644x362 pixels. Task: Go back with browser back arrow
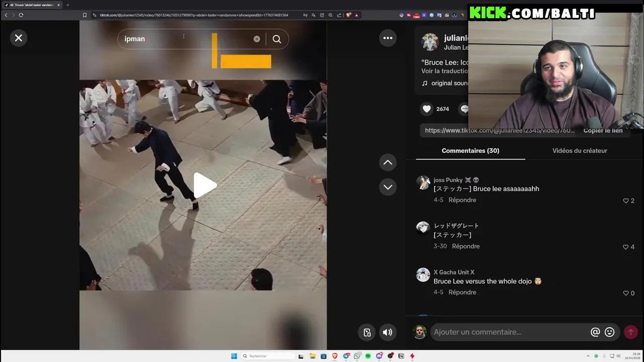coord(6,15)
